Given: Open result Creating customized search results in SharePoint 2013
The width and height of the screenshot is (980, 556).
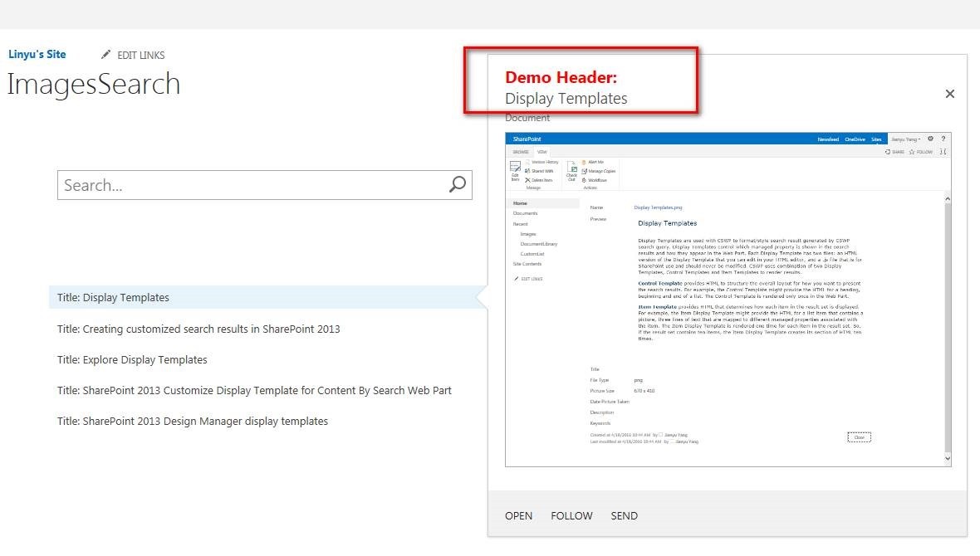Looking at the screenshot, I should click(198, 329).
